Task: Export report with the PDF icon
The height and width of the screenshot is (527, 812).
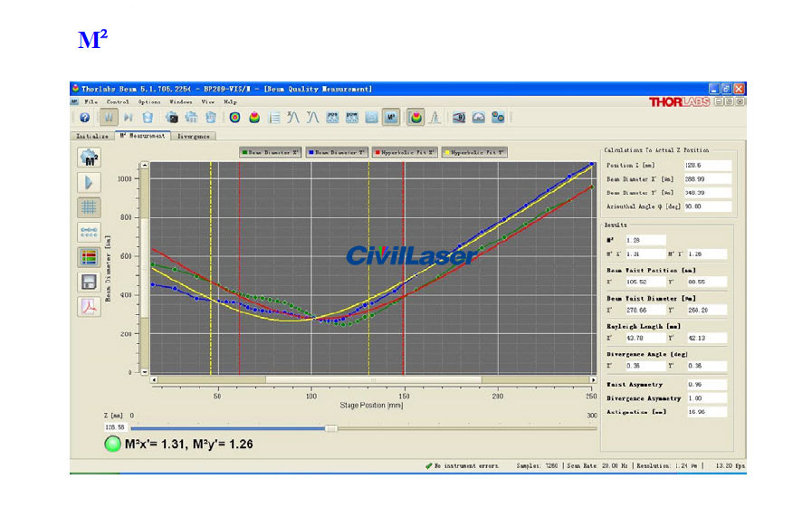Action: (x=90, y=306)
